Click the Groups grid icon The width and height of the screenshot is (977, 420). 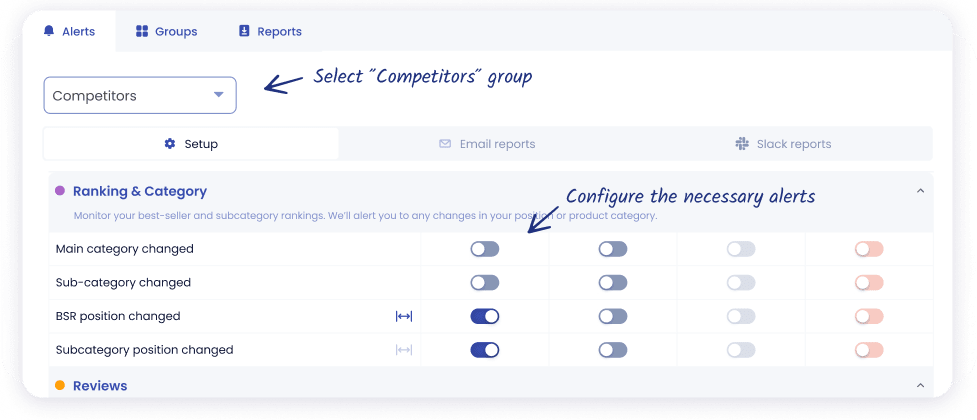pyautogui.click(x=142, y=31)
